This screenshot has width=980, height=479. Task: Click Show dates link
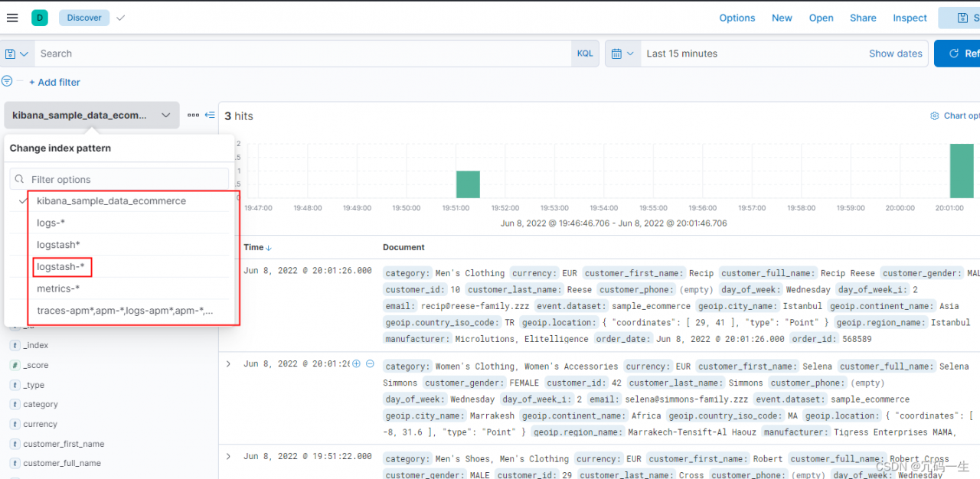(x=895, y=54)
